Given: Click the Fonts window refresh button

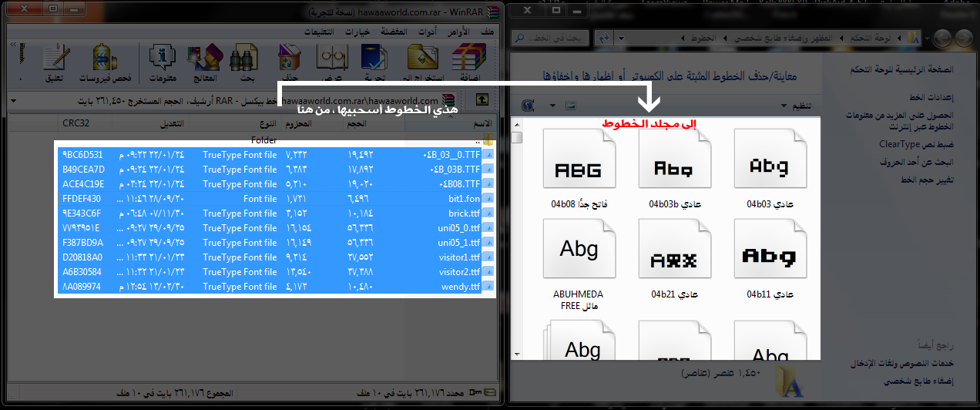Looking at the screenshot, I should coord(604,38).
